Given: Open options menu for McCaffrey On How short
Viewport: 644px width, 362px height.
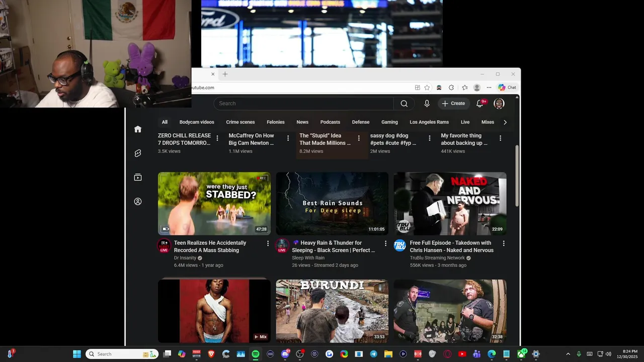Looking at the screenshot, I should pyautogui.click(x=288, y=138).
